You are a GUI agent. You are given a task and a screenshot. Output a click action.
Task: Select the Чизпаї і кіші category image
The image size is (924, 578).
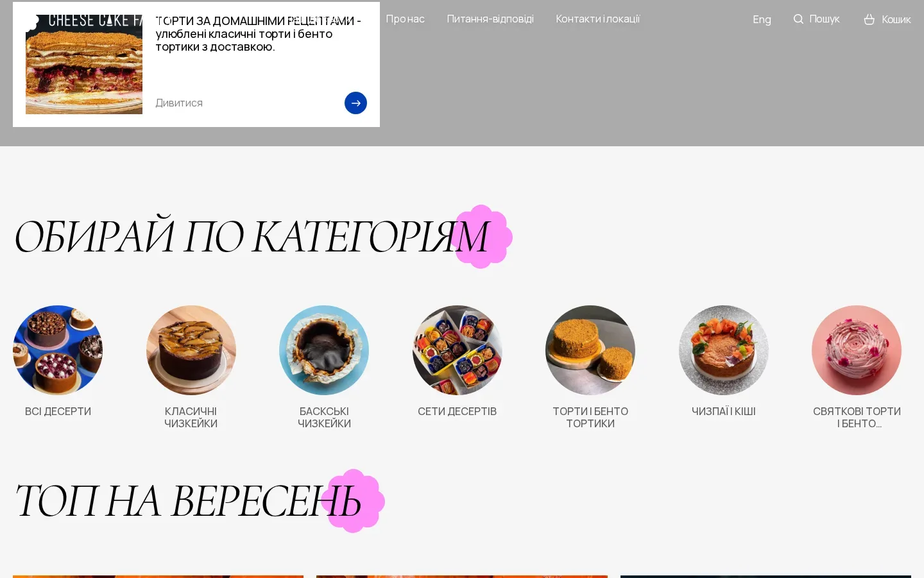(724, 350)
